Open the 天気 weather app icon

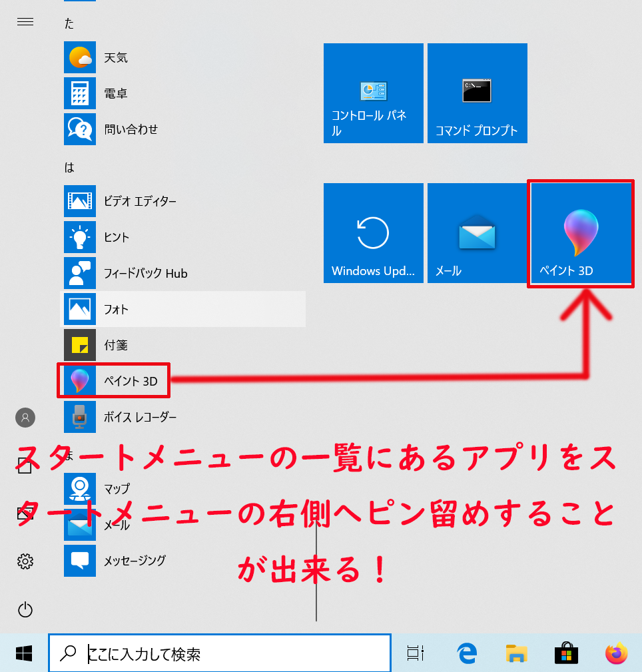[80, 57]
